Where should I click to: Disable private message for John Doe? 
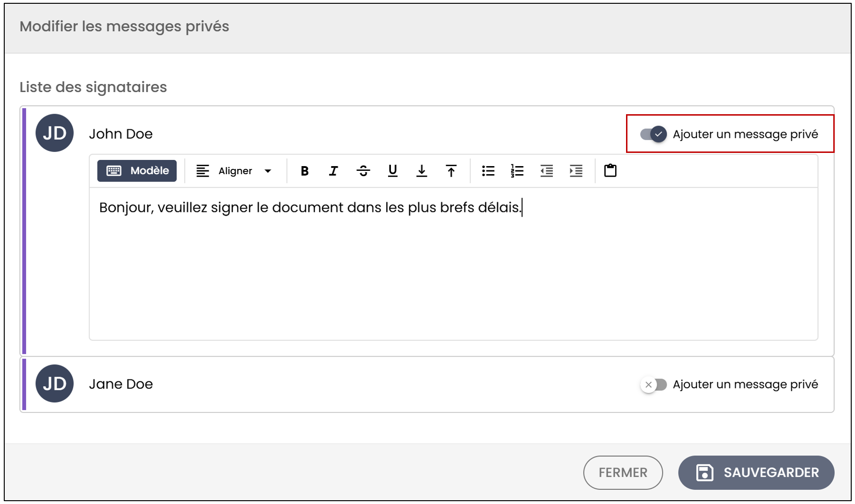pos(653,134)
